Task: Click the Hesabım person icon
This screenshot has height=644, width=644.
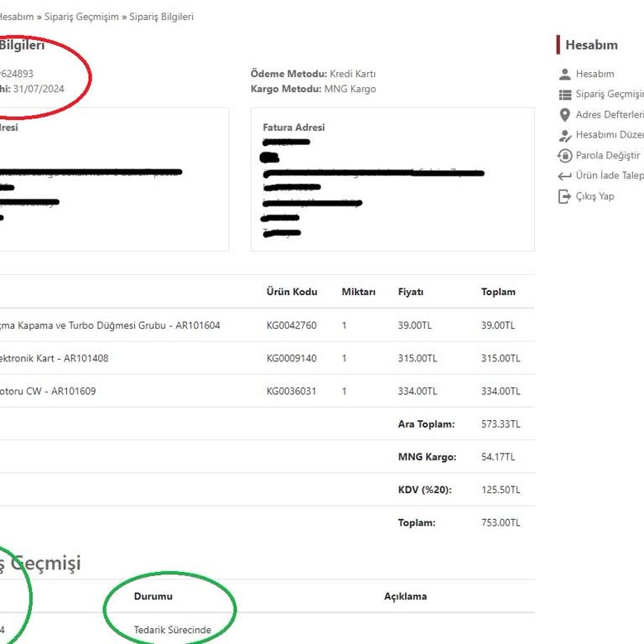Action: [564, 75]
